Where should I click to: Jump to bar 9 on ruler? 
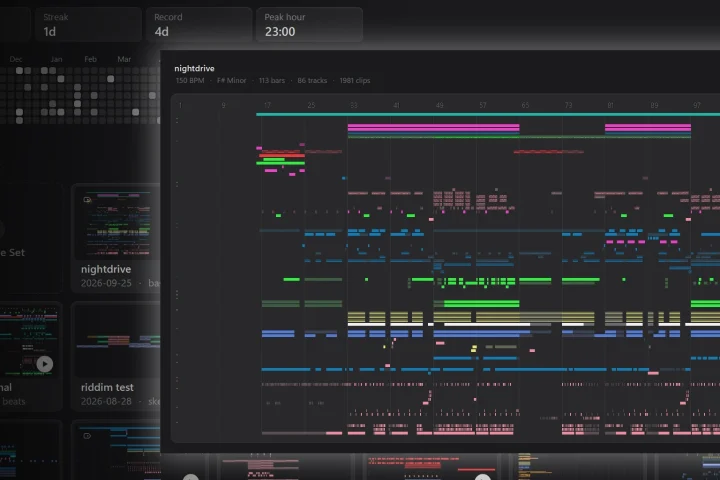(x=224, y=105)
